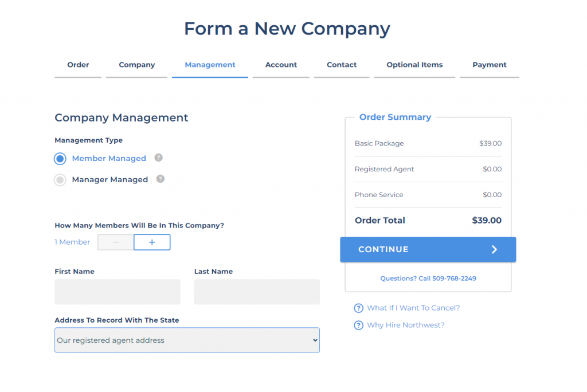This screenshot has width=587, height=392.
Task: Click question icon beside What If I Want To Cancel
Action: (359, 308)
